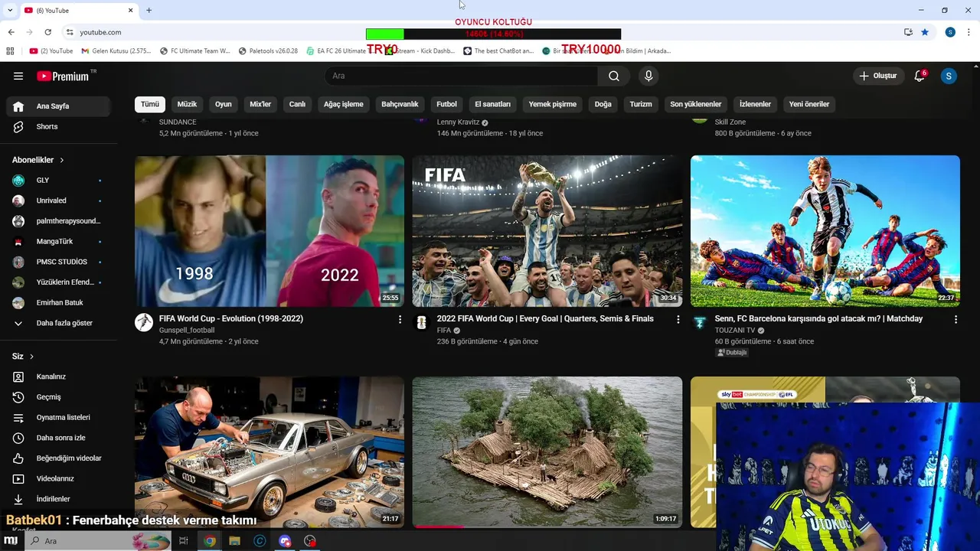Select the Canlı filter chip

297,104
